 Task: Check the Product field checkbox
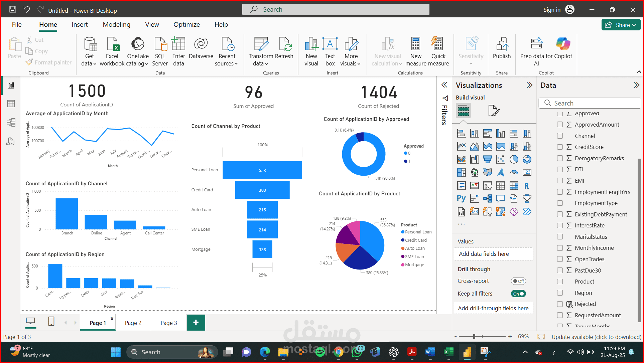tap(560, 282)
